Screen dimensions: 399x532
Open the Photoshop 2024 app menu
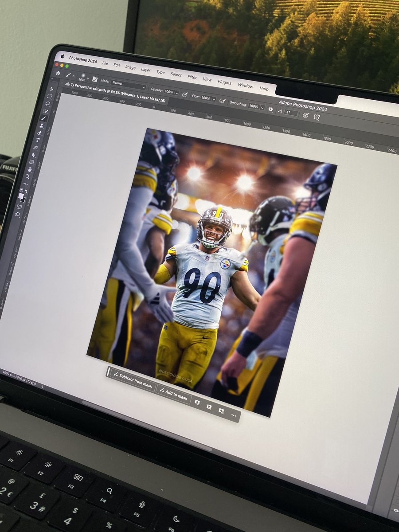pyautogui.click(x=84, y=59)
